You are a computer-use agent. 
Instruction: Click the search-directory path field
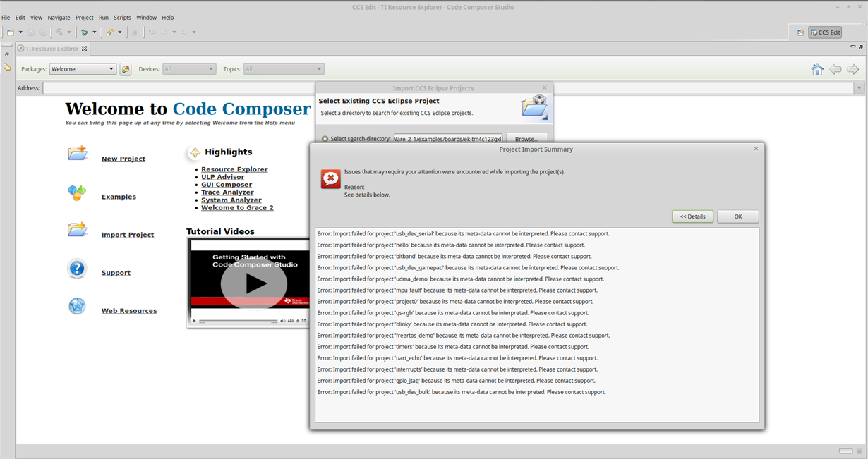(x=447, y=139)
